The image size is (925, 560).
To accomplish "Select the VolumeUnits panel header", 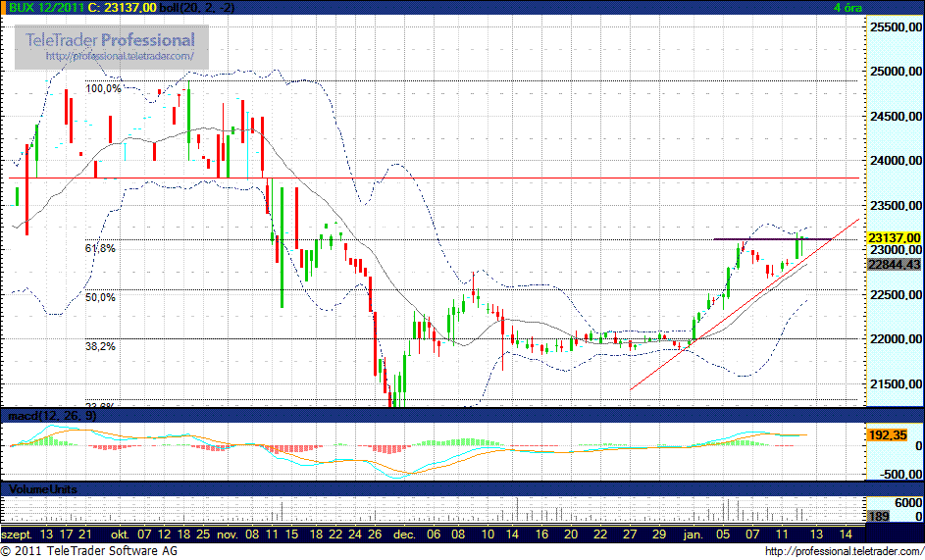I will click(x=42, y=488).
